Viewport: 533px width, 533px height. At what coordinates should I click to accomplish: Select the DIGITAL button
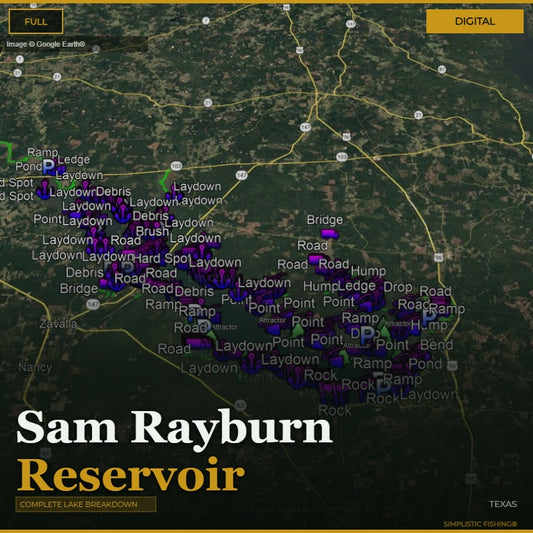tap(475, 21)
